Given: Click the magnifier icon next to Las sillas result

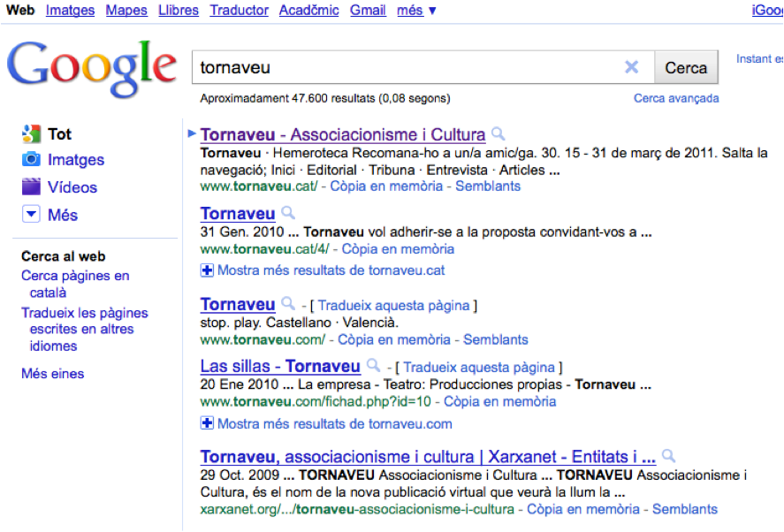Looking at the screenshot, I should pos(372,366).
